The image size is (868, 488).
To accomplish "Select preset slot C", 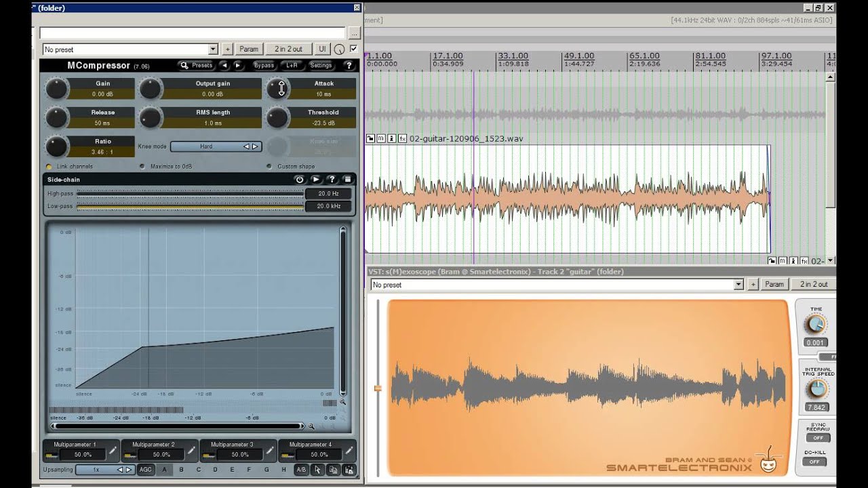I will [x=199, y=469].
